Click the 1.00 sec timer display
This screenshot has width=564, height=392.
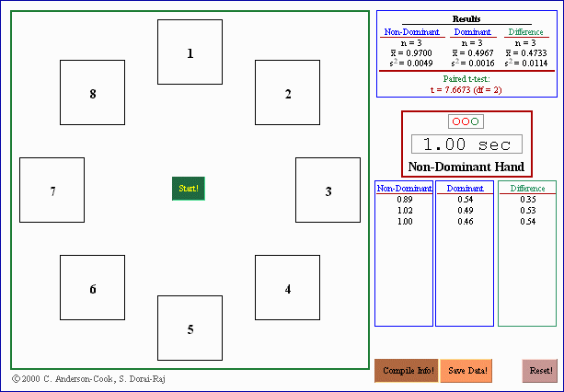click(x=466, y=144)
